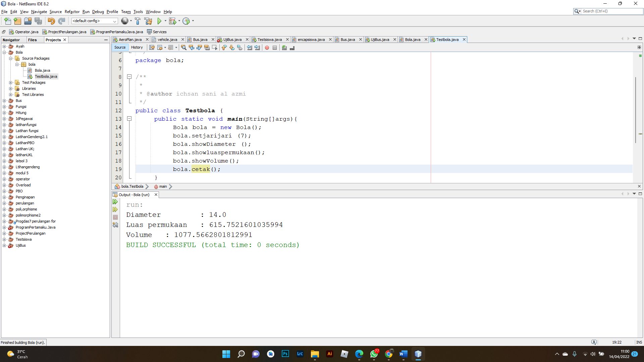Click the Build Project hammer icon
Image resolution: width=644 pixels, height=362 pixels.
138,21
